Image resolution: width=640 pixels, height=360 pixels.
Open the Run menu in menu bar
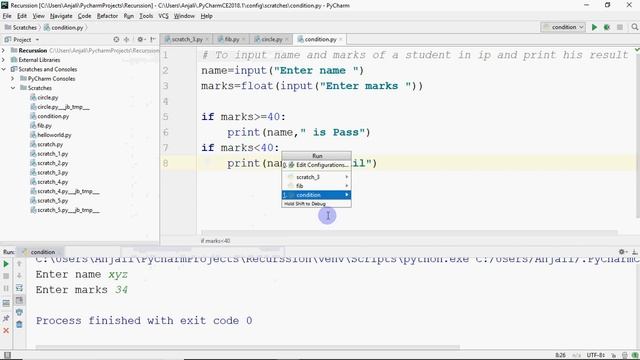coord(129,16)
